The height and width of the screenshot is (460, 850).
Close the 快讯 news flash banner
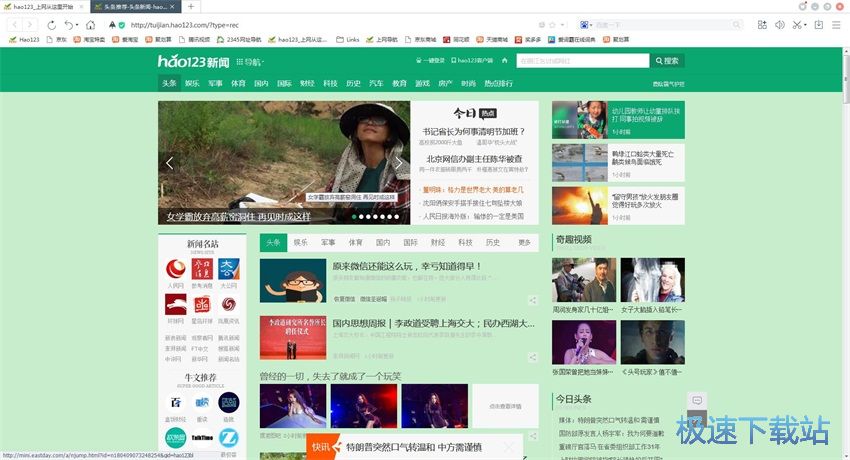tap(508, 447)
